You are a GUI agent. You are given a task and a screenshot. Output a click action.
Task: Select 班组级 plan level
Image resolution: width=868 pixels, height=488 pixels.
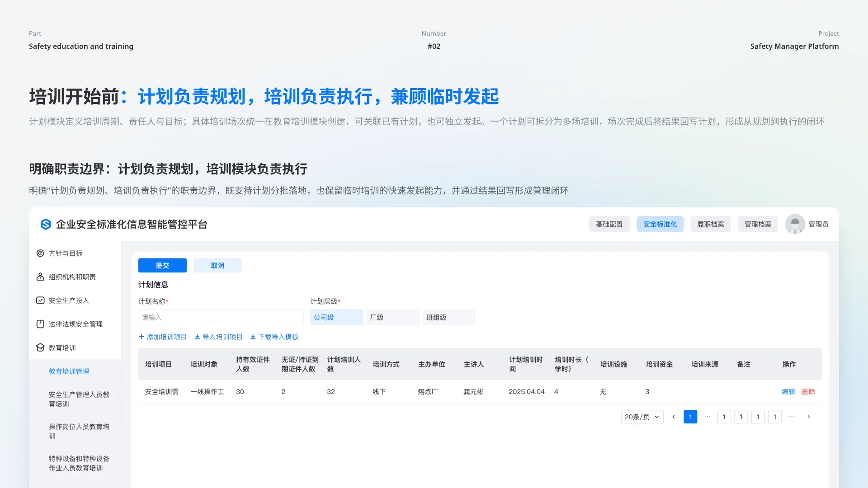pyautogui.click(x=449, y=317)
